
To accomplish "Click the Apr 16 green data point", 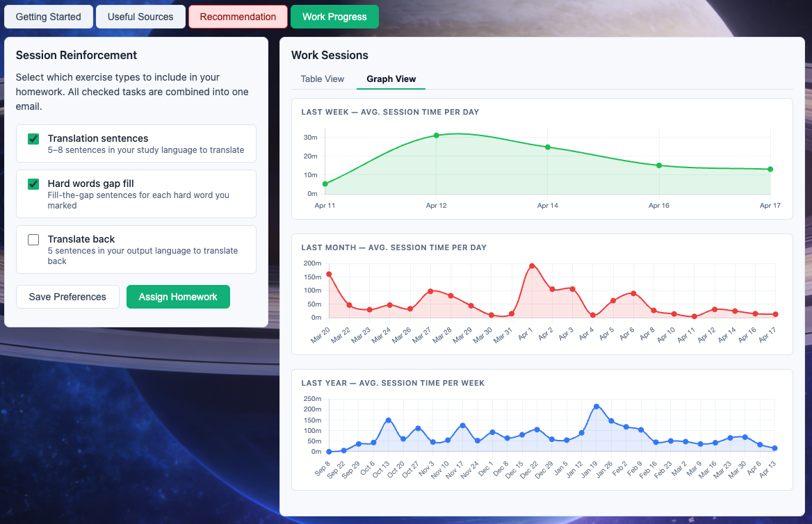I will point(659,165).
